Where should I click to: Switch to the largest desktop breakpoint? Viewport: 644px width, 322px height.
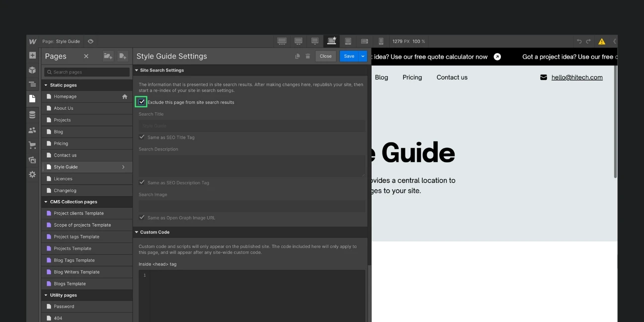coord(282,41)
